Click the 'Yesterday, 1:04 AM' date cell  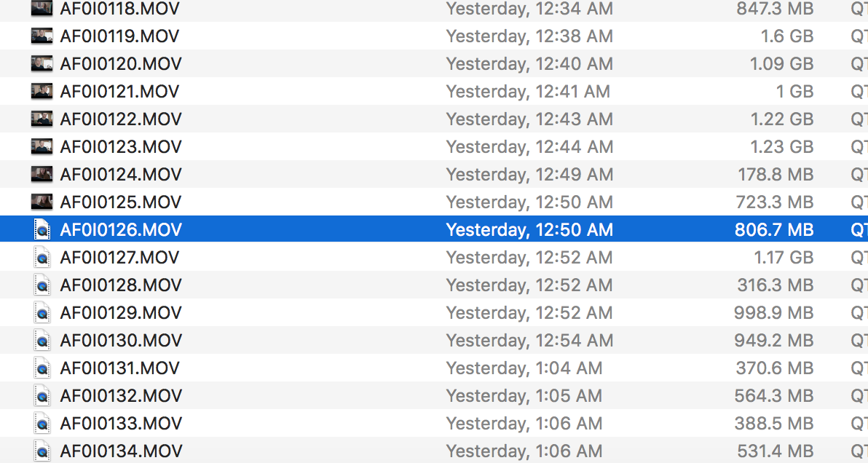[x=524, y=368]
